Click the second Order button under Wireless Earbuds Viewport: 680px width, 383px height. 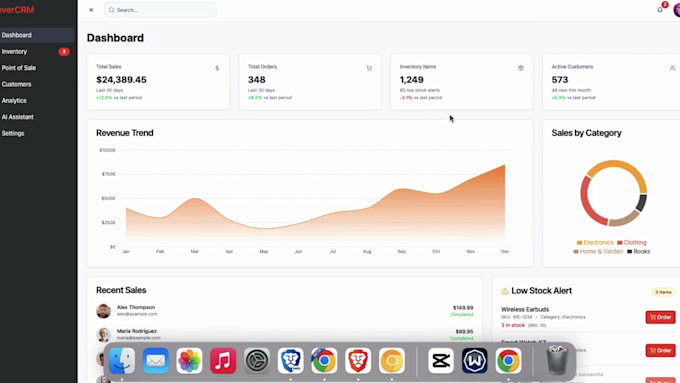(660, 350)
